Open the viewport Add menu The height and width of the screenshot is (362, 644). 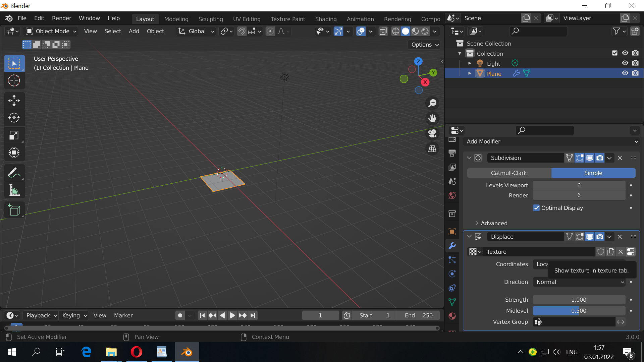click(x=134, y=31)
